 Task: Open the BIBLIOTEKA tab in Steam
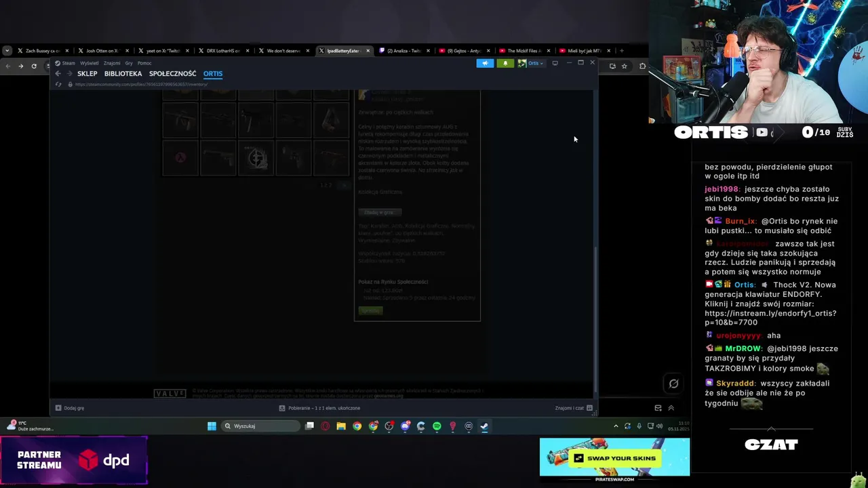[x=123, y=73]
